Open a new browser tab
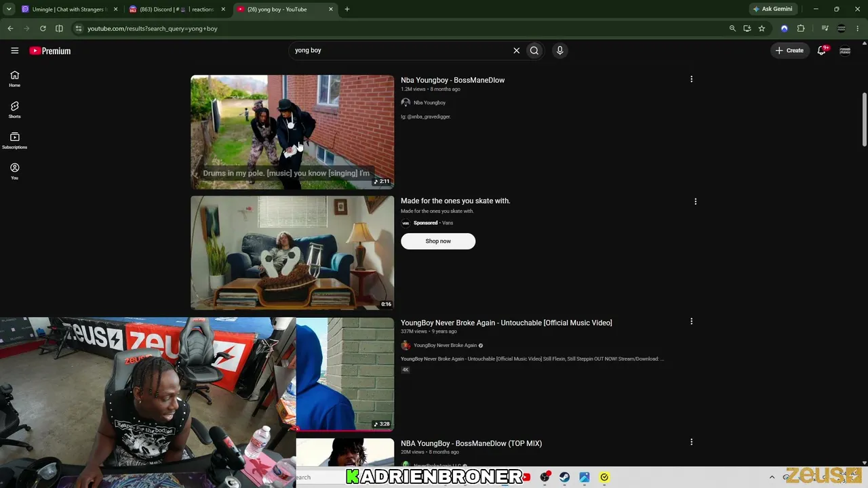 tap(347, 9)
